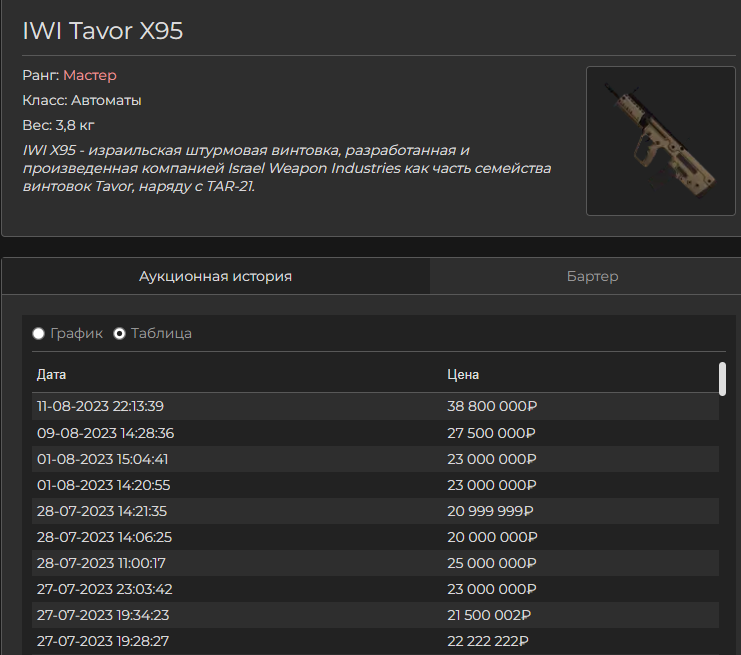Click the Вес: 3,8 кг line
741x655 pixels.
59,125
